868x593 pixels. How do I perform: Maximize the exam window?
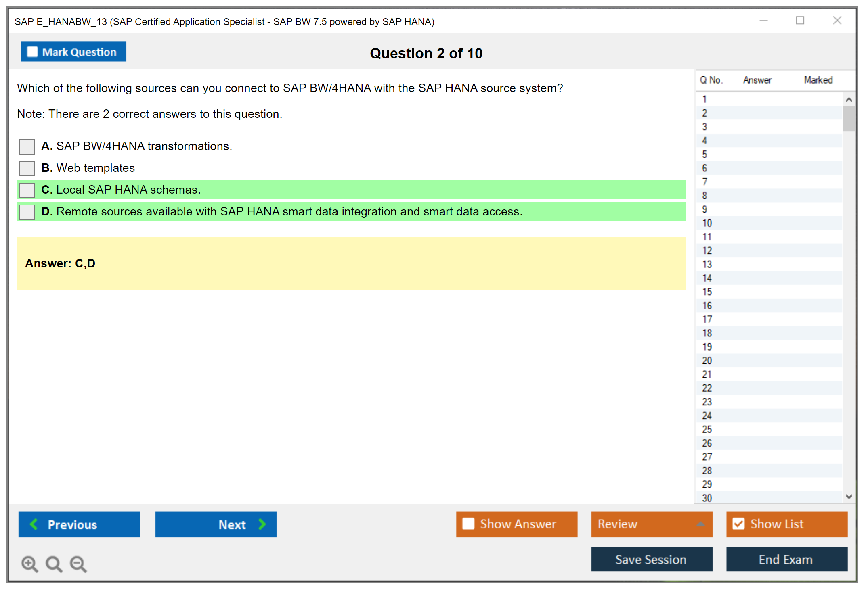[800, 21]
